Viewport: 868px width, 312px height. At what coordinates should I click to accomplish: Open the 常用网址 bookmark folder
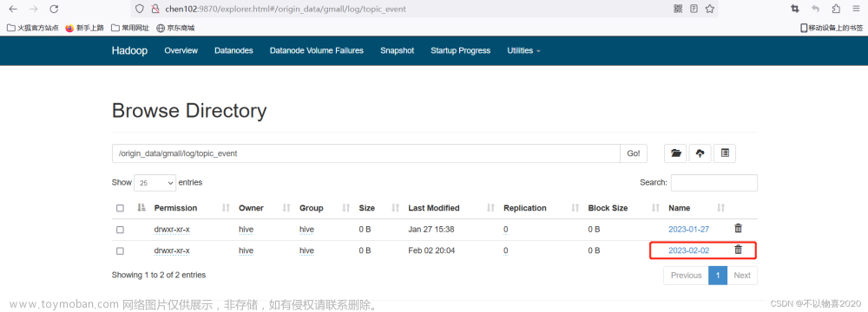(130, 28)
